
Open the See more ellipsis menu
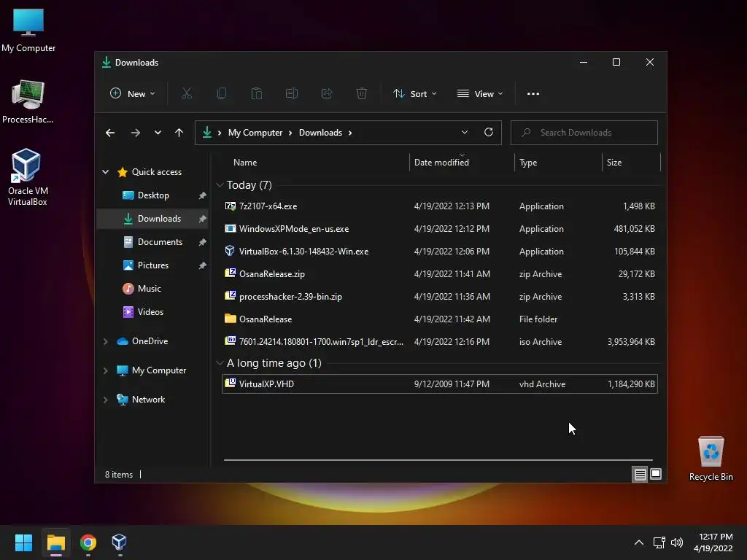click(x=533, y=94)
